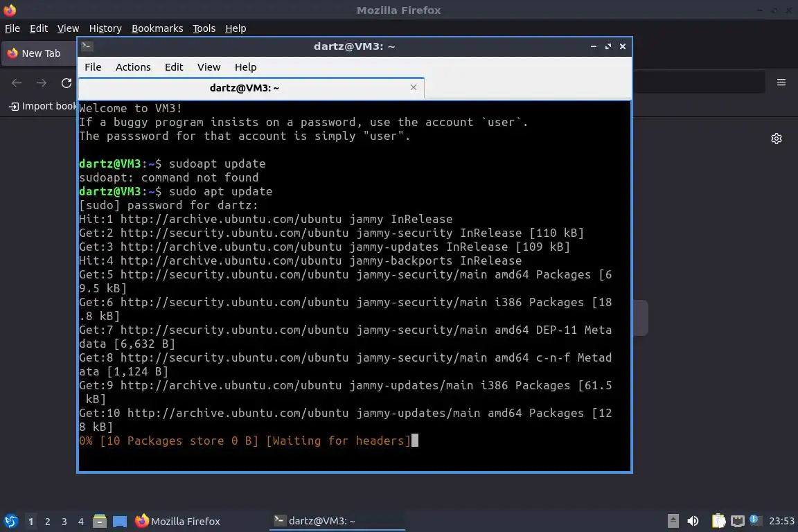Image resolution: width=798 pixels, height=532 pixels.
Task: Open New Tab settings gear in Firefox
Action: coord(776,139)
